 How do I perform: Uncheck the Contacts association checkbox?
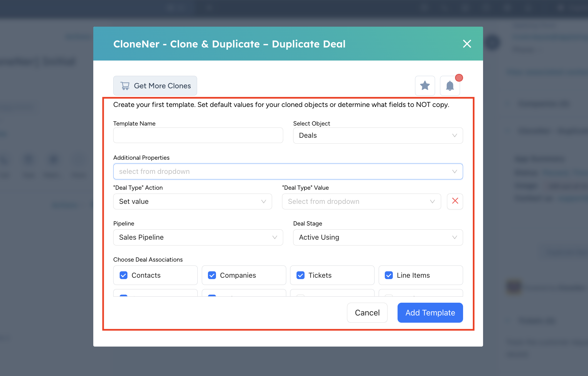pyautogui.click(x=124, y=275)
